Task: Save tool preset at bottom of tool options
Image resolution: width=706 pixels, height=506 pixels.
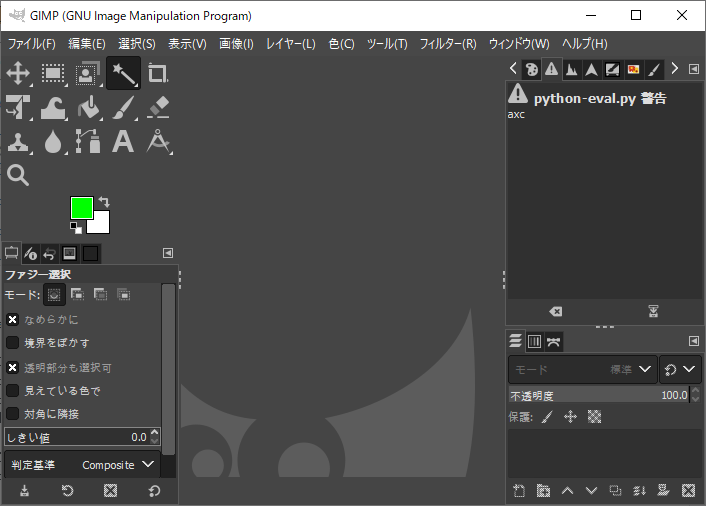Action: (x=24, y=491)
